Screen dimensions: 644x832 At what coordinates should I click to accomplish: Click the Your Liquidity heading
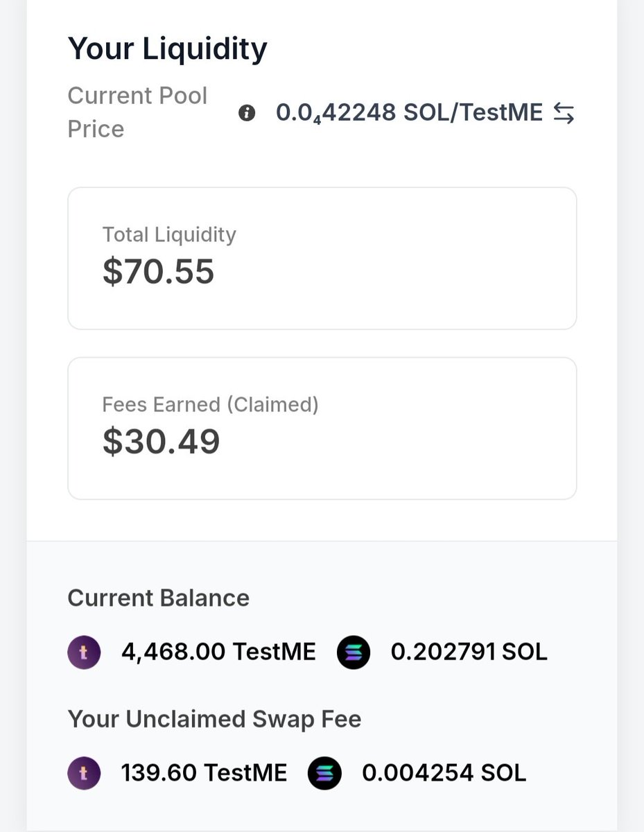(x=167, y=49)
